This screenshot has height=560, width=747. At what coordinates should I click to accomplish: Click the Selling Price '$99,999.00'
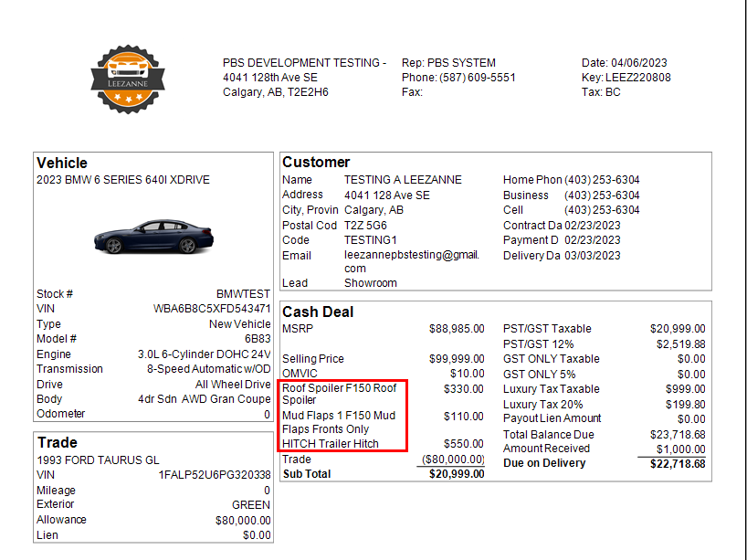click(457, 359)
